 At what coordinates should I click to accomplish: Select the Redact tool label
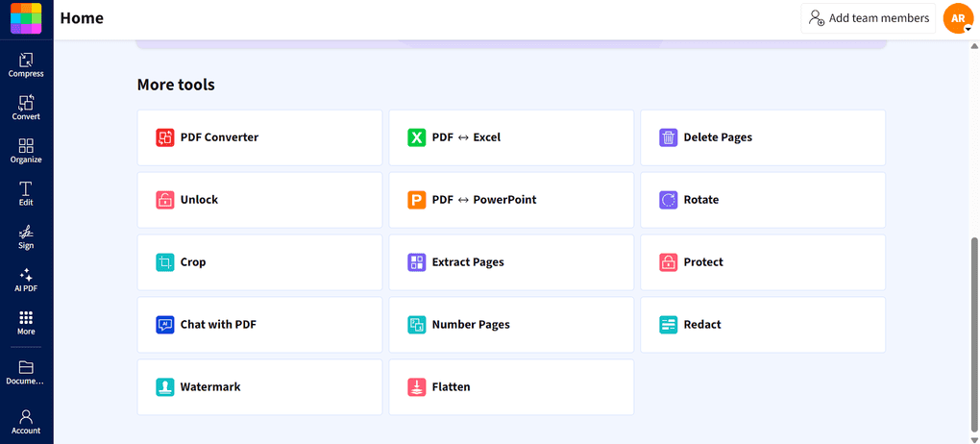702,325
